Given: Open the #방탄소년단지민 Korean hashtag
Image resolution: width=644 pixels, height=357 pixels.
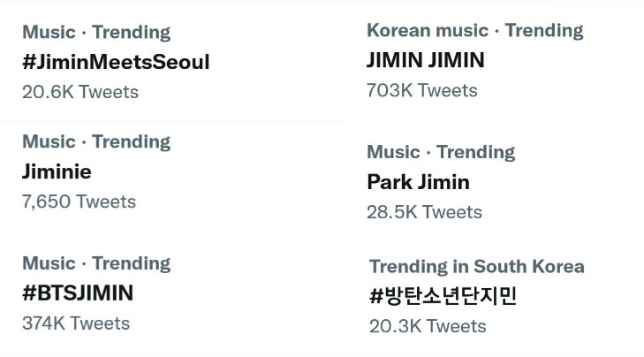Looking at the screenshot, I should [443, 296].
